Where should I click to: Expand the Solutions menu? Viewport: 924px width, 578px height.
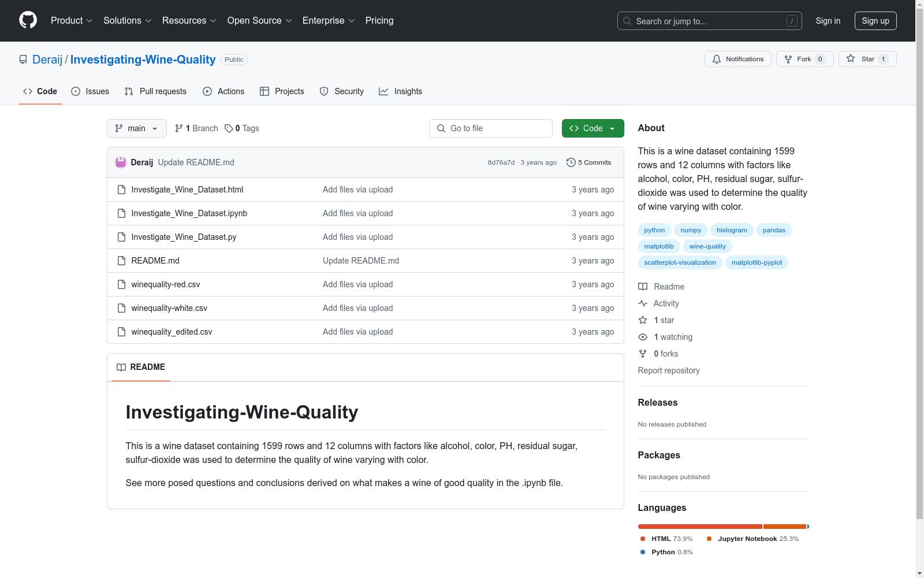coord(128,21)
